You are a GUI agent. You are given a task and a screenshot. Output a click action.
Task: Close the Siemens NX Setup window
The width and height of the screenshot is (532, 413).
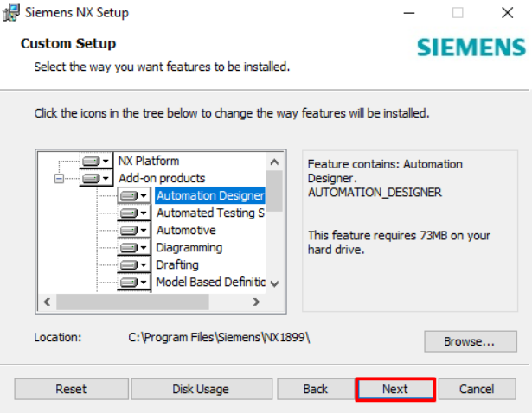(x=507, y=13)
